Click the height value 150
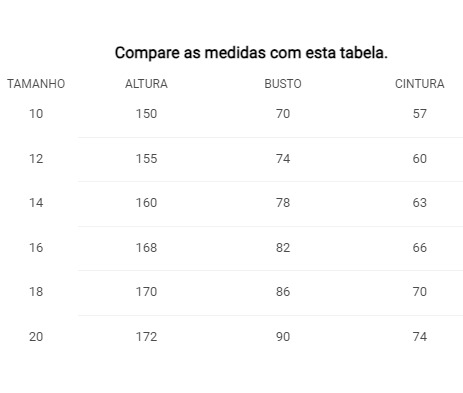This screenshot has width=463, height=393. click(x=146, y=114)
